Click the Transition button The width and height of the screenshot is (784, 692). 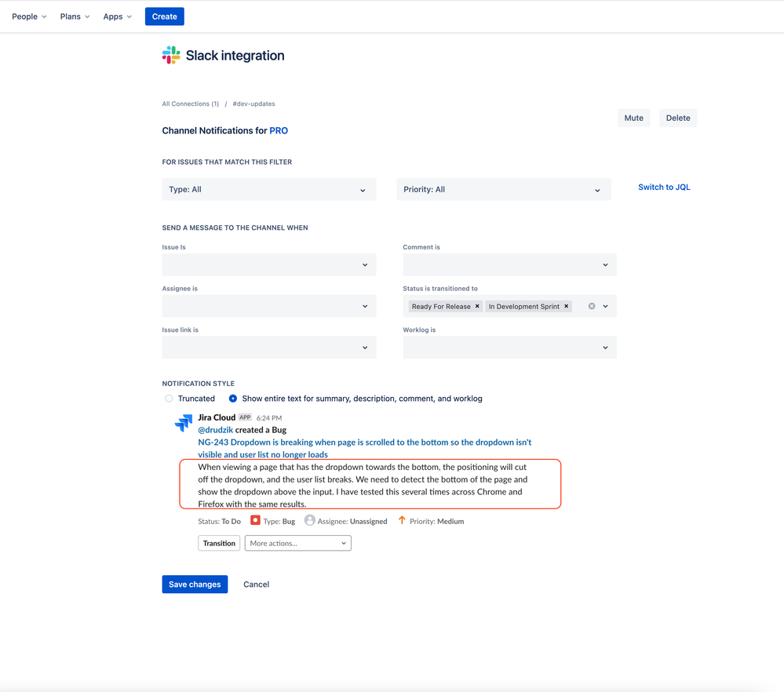point(219,543)
